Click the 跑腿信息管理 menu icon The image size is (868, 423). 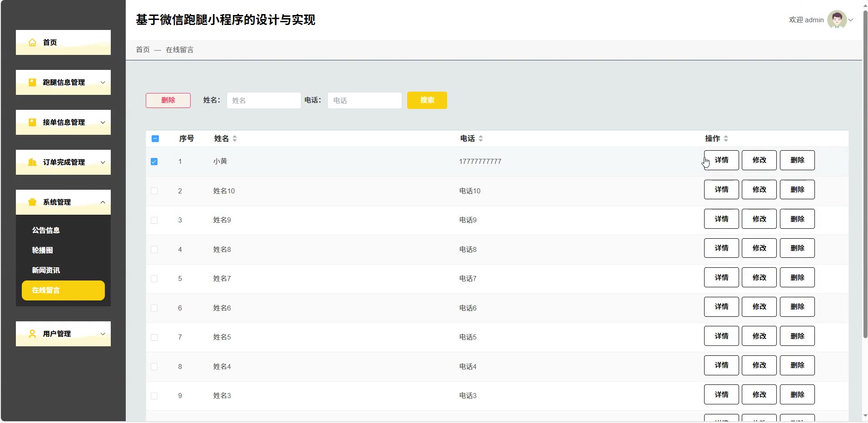pos(32,83)
